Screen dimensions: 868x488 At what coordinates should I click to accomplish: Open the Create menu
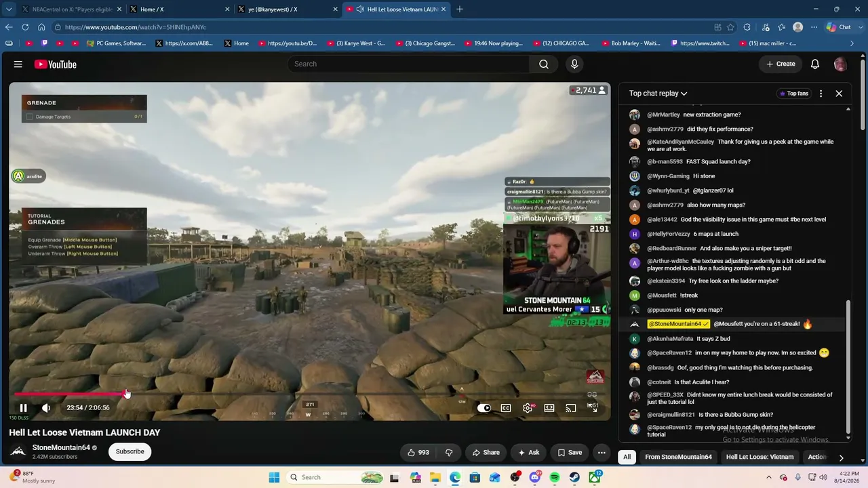(x=781, y=64)
